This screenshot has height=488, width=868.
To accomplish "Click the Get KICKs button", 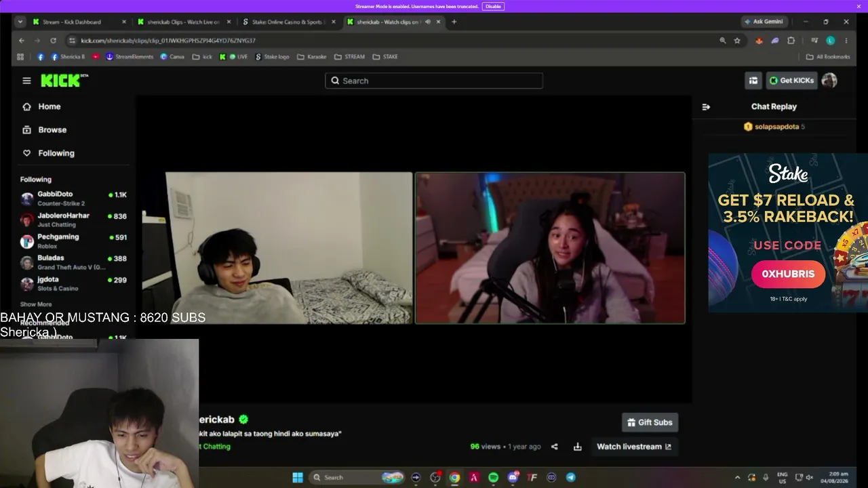I will pyautogui.click(x=791, y=81).
